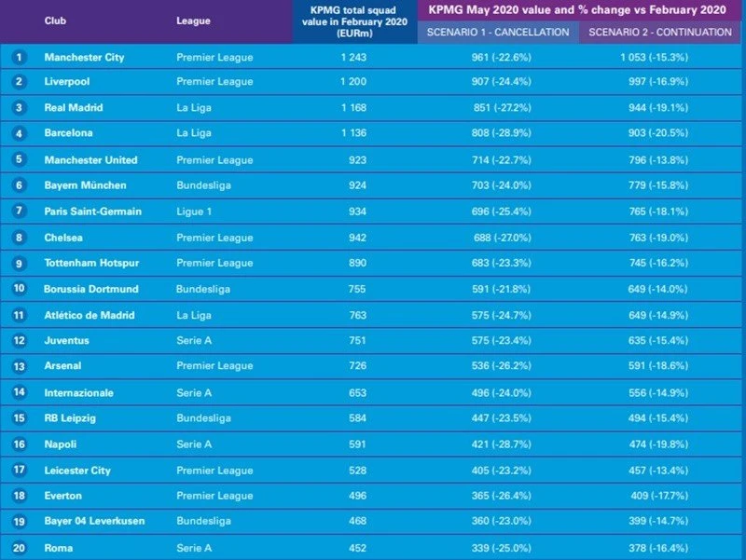Select the rank 20 circle badge

[18, 549]
